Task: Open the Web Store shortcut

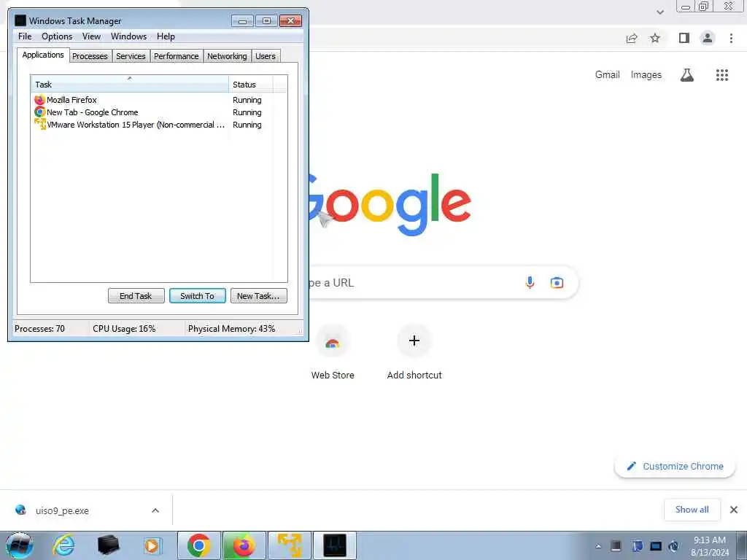Action: coord(333,351)
